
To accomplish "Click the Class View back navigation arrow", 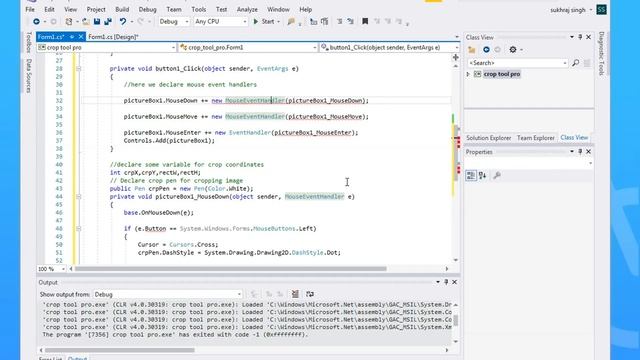I will click(x=486, y=50).
